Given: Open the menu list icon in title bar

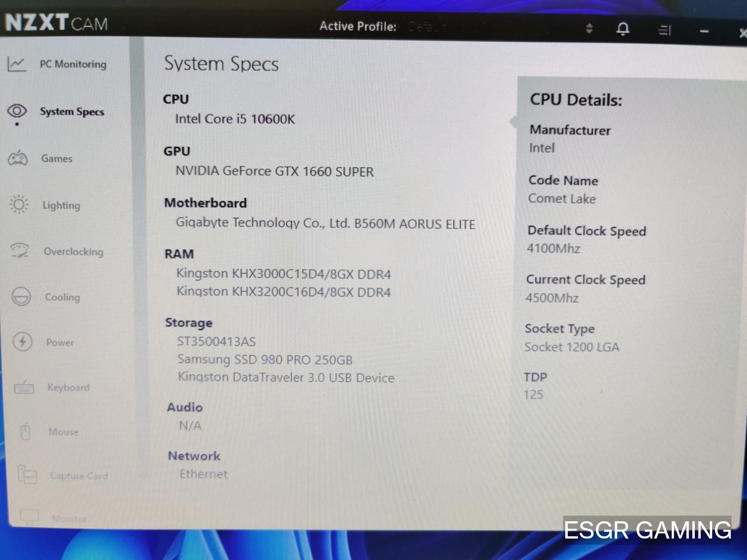Looking at the screenshot, I should (664, 30).
